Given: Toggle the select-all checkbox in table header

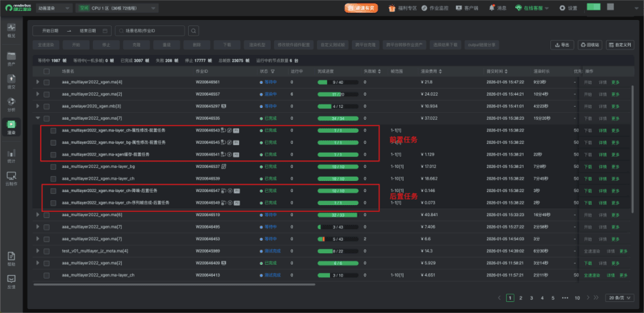Looking at the screenshot, I should point(46,70).
